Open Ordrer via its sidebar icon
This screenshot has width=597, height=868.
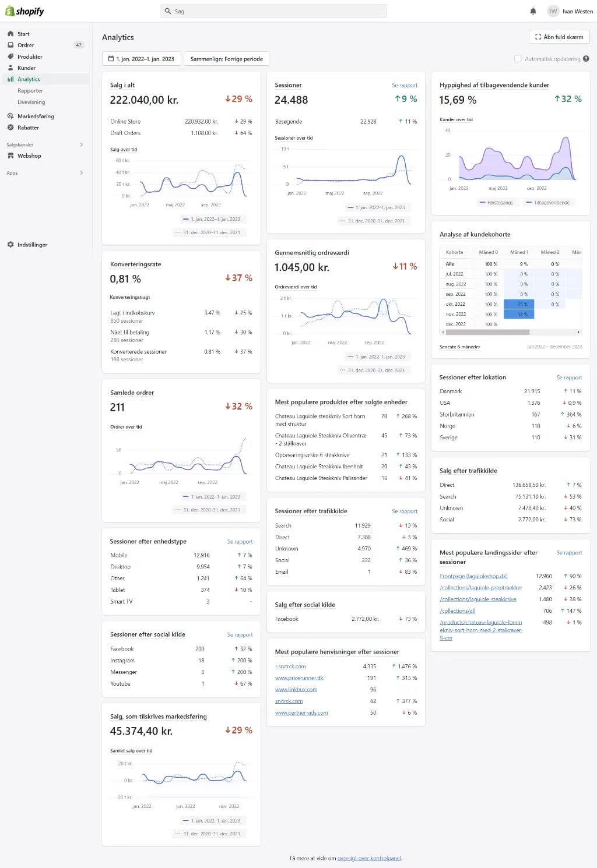click(x=10, y=45)
